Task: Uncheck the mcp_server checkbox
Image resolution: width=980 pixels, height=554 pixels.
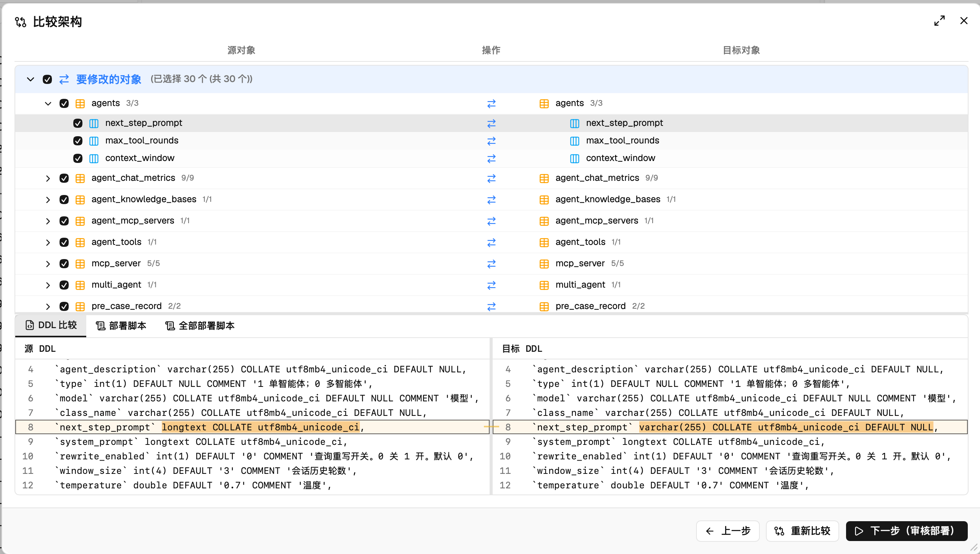Action: pyautogui.click(x=64, y=264)
